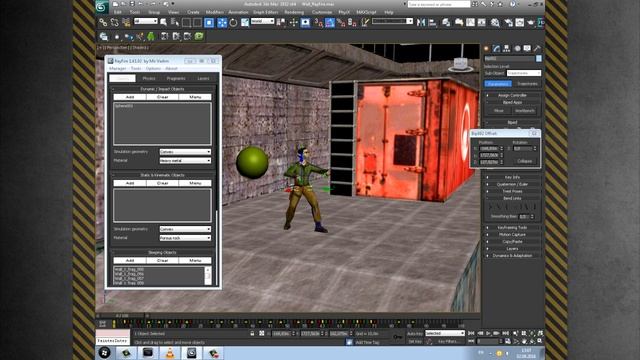Open the Time Configuration icon

tap(508, 341)
